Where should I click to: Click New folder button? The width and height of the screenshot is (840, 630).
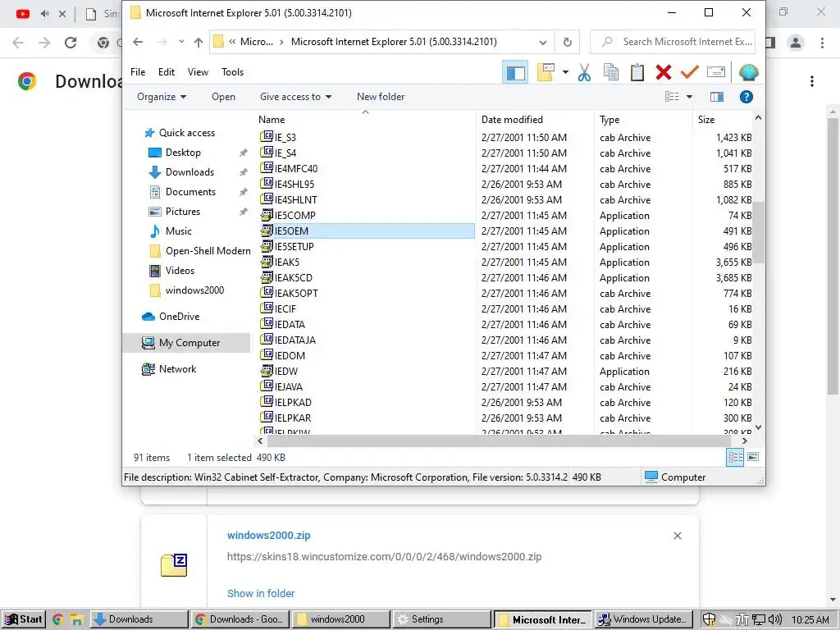tap(381, 97)
